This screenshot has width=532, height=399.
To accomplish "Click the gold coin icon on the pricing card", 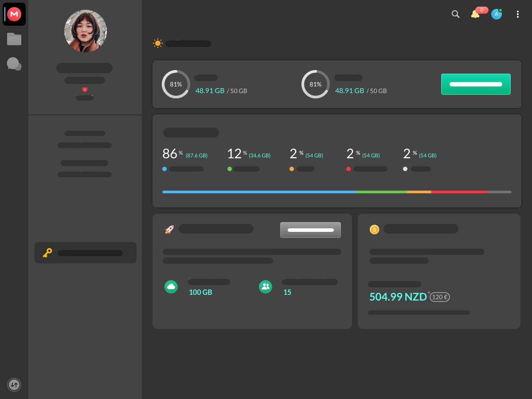I will pos(375,230).
